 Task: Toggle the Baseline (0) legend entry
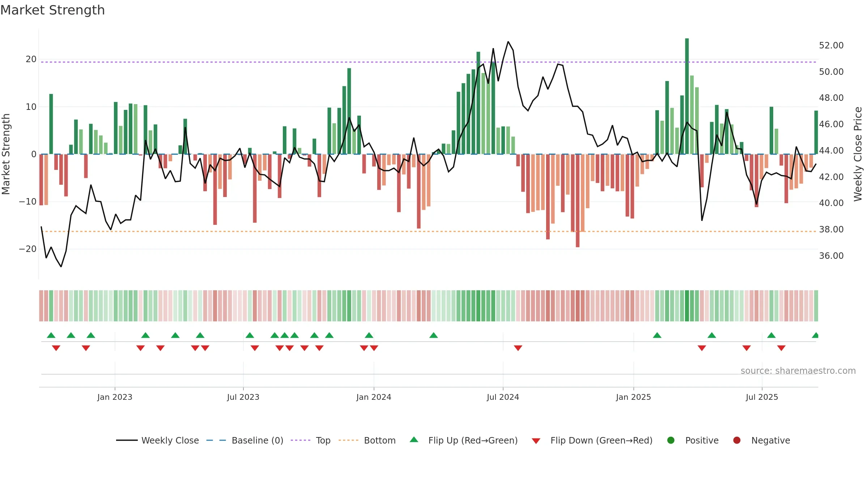coord(245,440)
